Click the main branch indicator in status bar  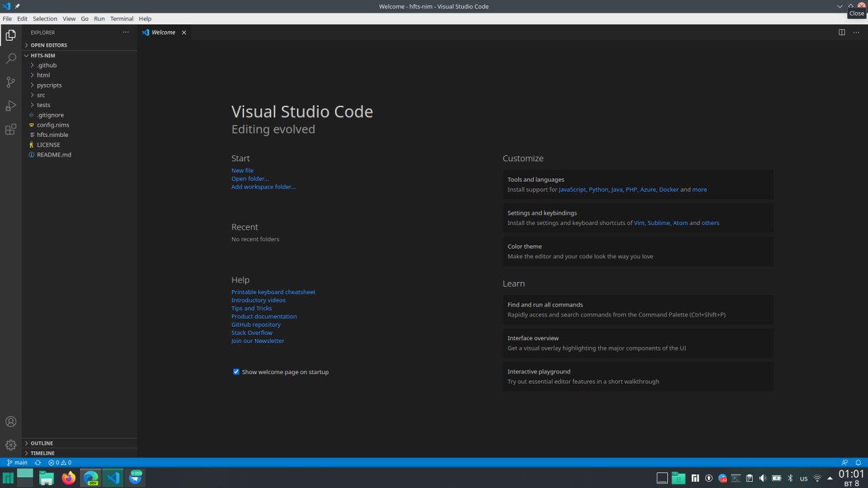tap(18, 462)
